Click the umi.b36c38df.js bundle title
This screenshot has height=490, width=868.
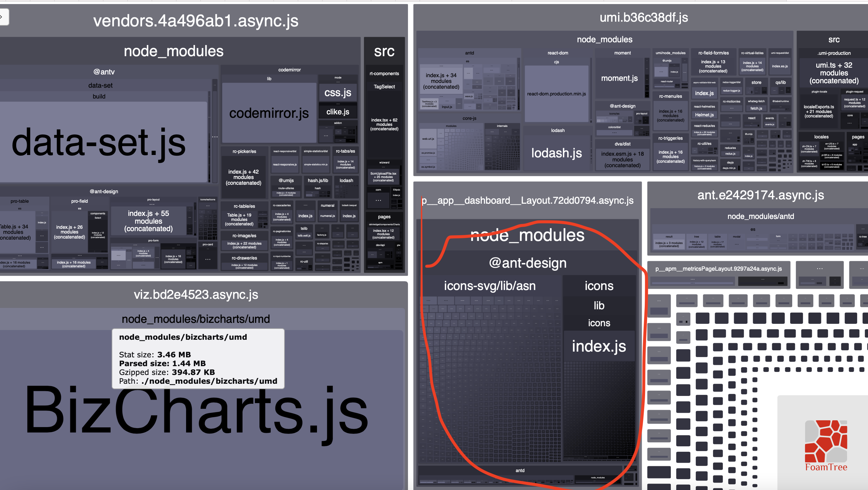[643, 17]
